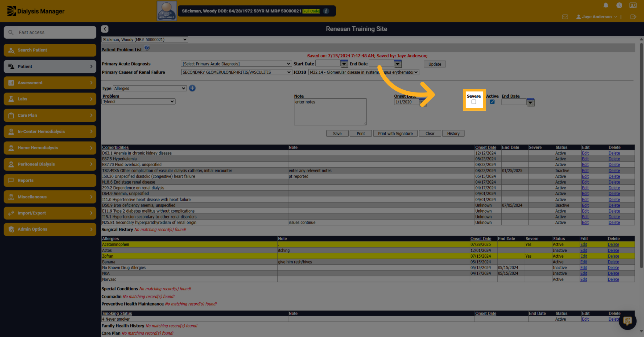Screen dimensions: 644x337
Task: Expand the Assessment sidebar menu
Action: [x=50, y=83]
